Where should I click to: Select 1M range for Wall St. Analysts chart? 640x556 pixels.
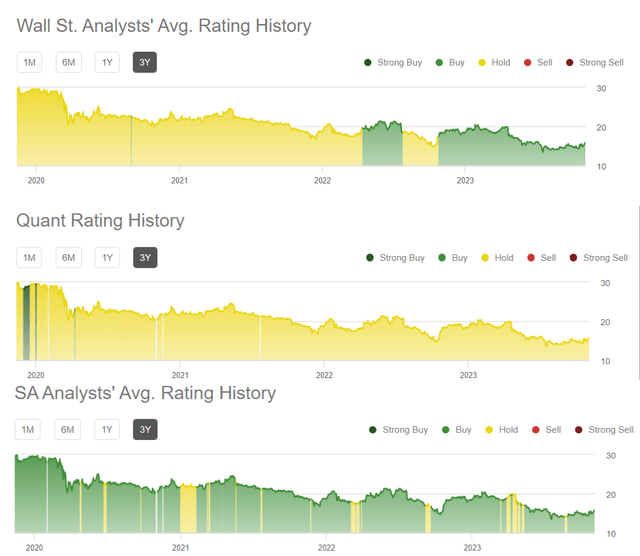[29, 63]
